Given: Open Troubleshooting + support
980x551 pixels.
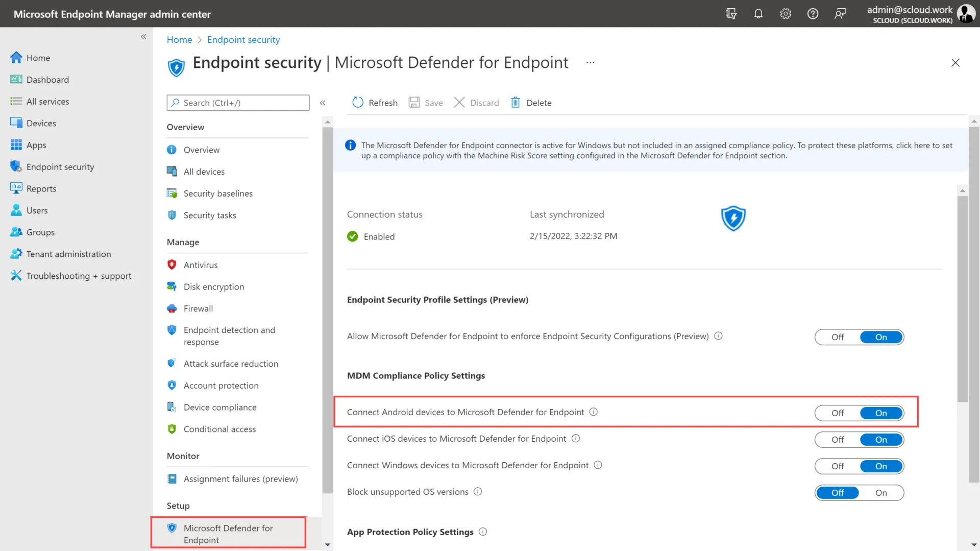Looking at the screenshot, I should pyautogui.click(x=70, y=276).
